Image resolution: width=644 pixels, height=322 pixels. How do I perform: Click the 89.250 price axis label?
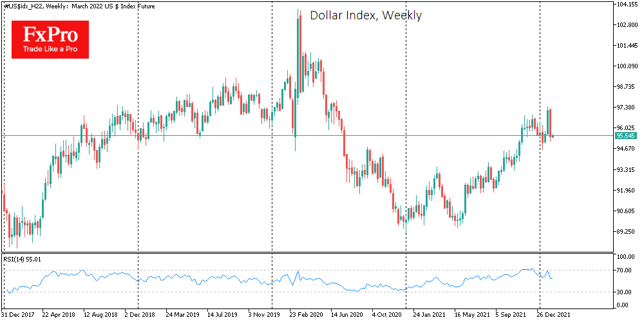pyautogui.click(x=627, y=232)
